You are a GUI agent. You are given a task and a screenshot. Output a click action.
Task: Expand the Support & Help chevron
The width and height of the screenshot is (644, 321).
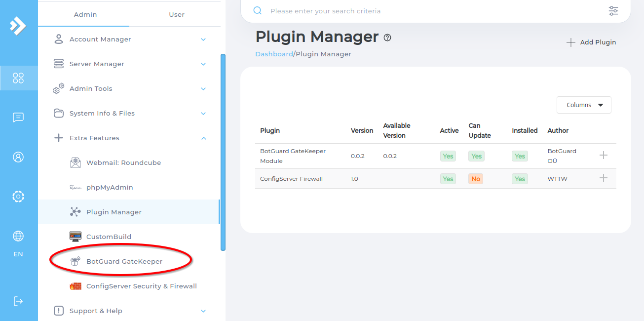(x=203, y=311)
